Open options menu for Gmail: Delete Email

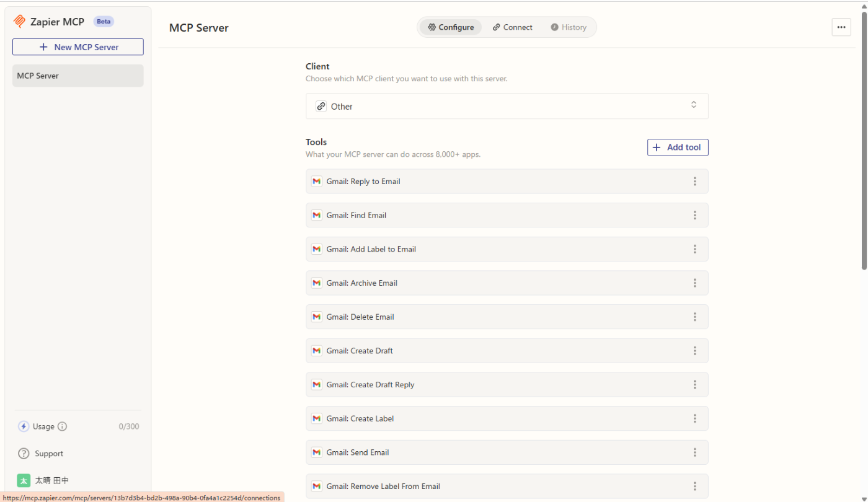[695, 317]
